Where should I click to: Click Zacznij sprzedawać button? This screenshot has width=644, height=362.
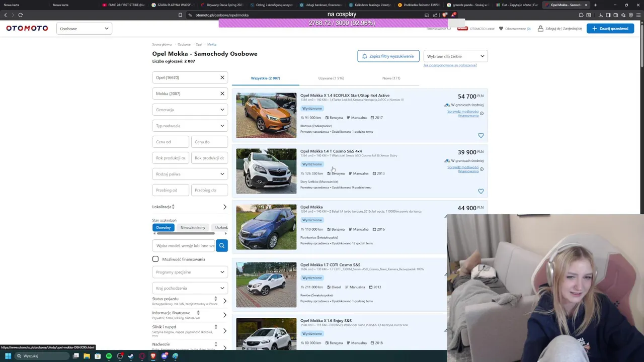(610, 29)
